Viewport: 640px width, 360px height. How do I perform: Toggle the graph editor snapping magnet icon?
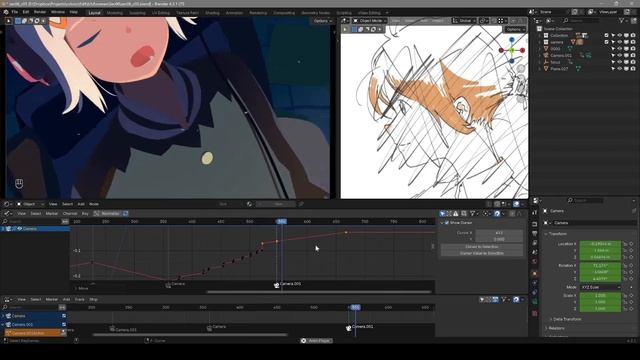(x=497, y=213)
